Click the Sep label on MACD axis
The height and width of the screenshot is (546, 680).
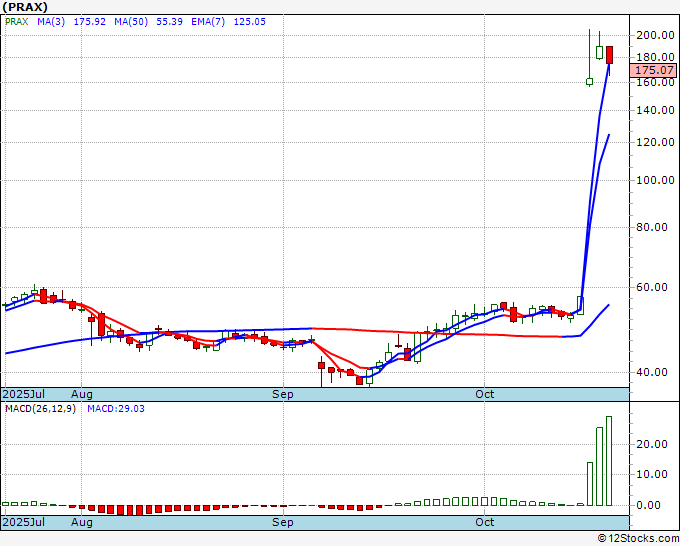point(283,522)
